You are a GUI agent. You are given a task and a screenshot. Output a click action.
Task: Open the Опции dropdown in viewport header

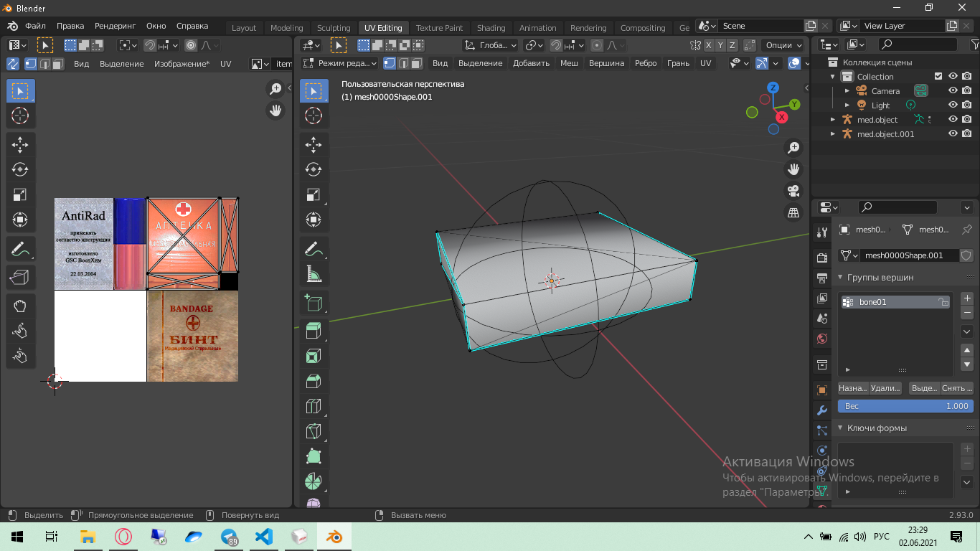784,45
